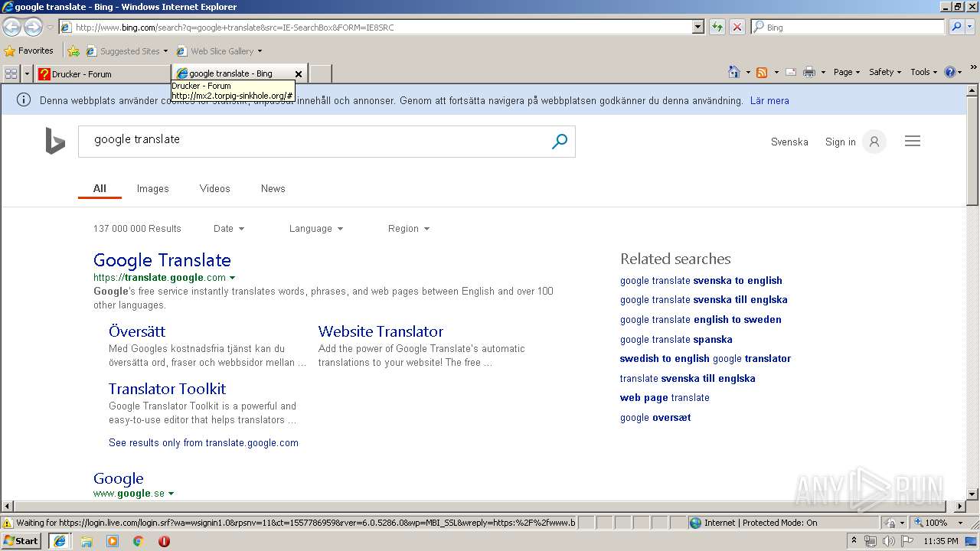This screenshot has width=980, height=551.
Task: Click the Bing search magnifier button
Action: [560, 142]
